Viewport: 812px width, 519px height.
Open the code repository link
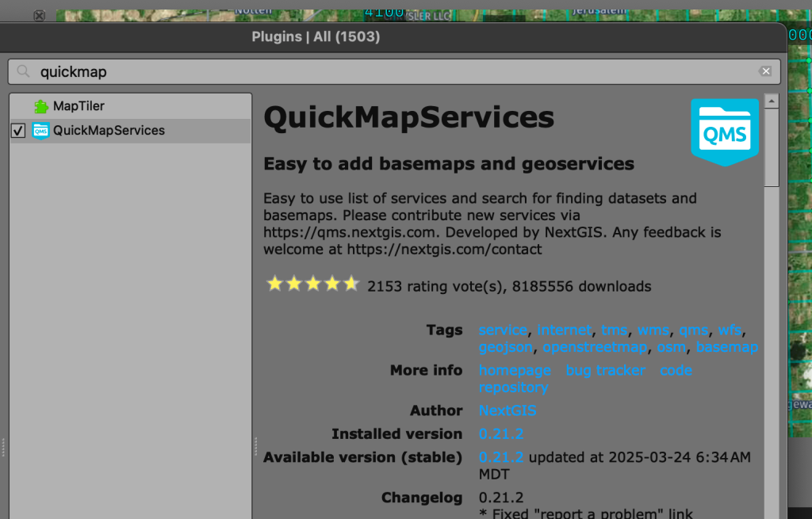coord(585,379)
